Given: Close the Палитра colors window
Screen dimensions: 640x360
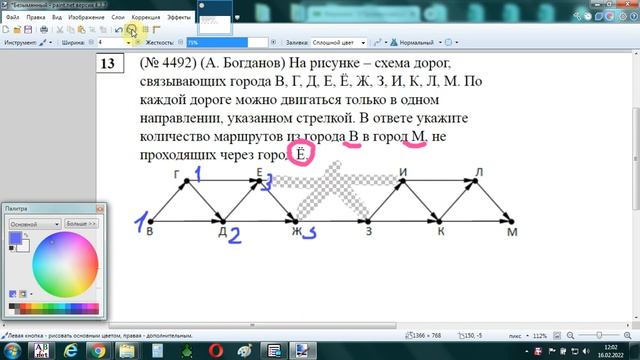Looking at the screenshot, I should 100,209.
